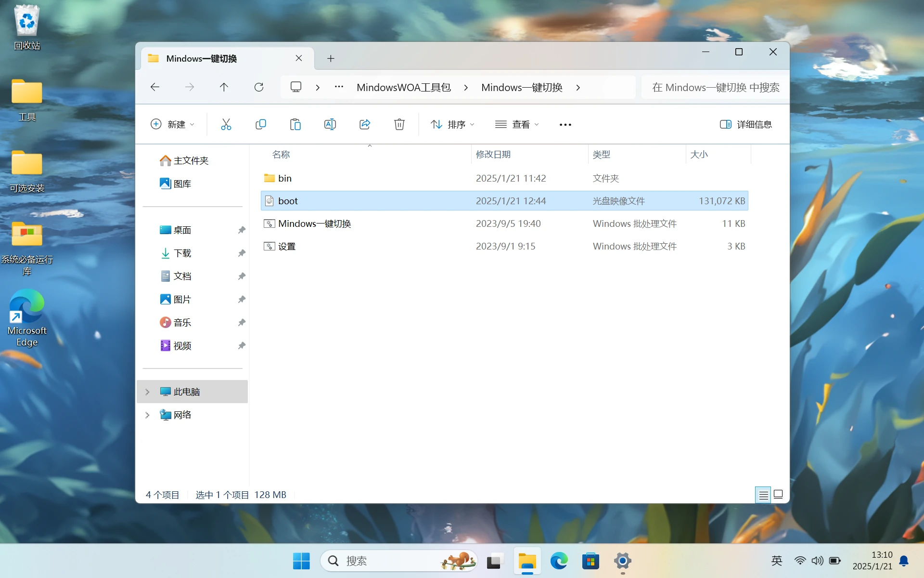Image resolution: width=924 pixels, height=578 pixels.
Task: Click the Cut scissors icon
Action: (226, 124)
